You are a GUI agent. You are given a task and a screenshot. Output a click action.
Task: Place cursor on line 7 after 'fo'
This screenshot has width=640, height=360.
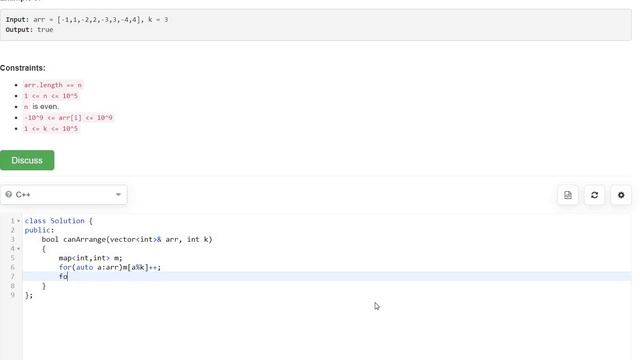[68, 276]
